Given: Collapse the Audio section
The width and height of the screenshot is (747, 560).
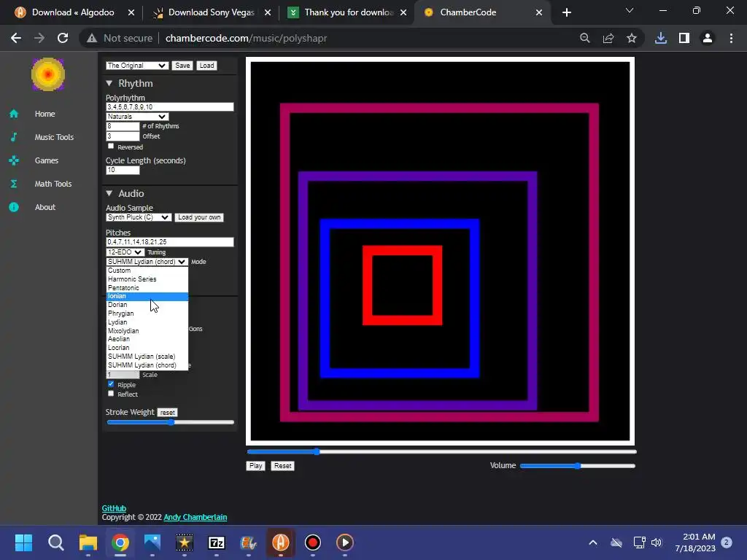Looking at the screenshot, I should [x=109, y=193].
